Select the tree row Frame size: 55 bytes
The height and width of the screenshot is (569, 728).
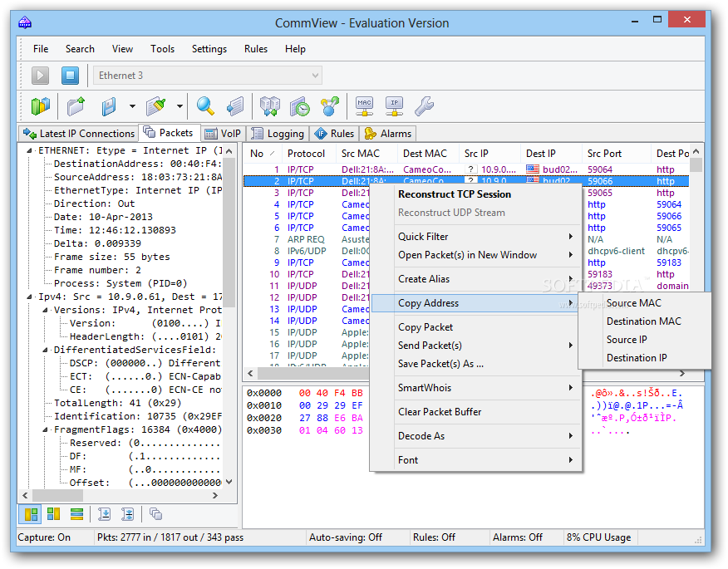(x=112, y=258)
